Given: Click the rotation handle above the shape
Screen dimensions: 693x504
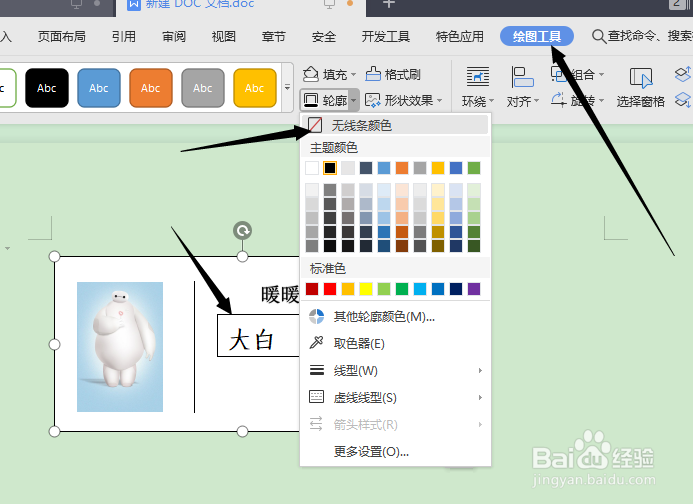Looking at the screenshot, I should 242,230.
